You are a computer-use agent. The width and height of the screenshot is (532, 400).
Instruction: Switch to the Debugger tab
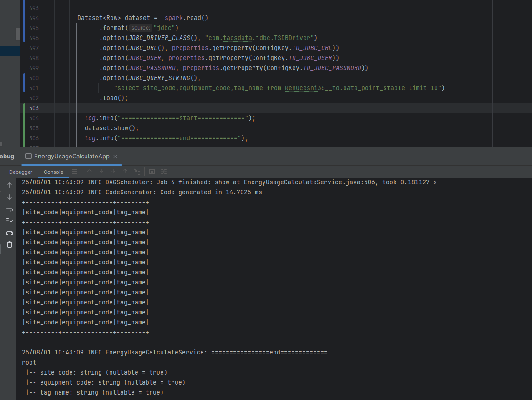(x=21, y=172)
